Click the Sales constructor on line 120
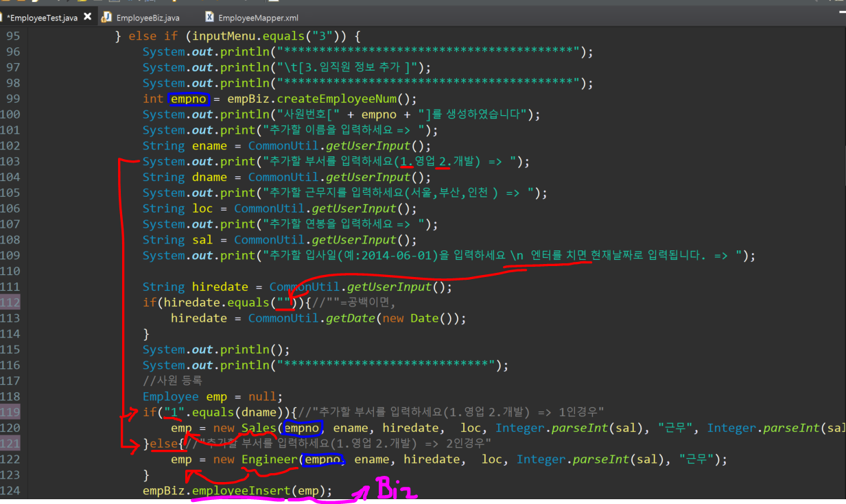The image size is (846, 504). pos(259,429)
